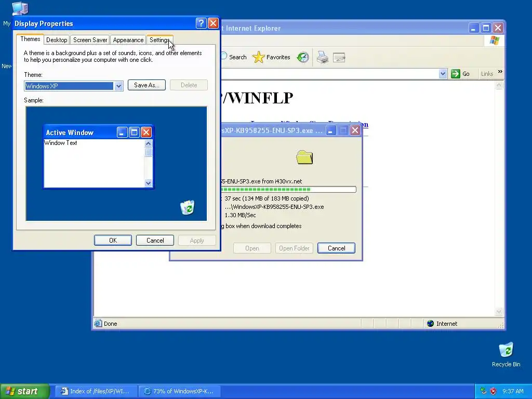Image resolution: width=532 pixels, height=399 pixels.
Task: Close the file download dialog
Action: click(x=355, y=130)
